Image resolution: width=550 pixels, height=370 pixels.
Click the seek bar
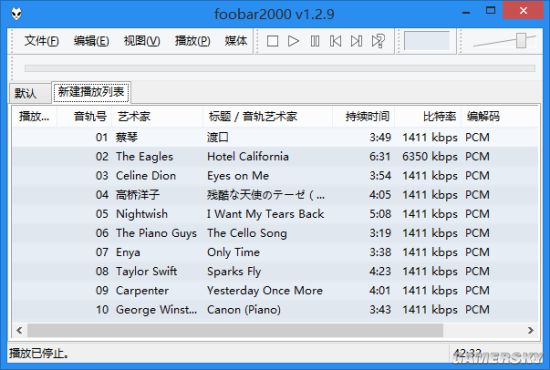click(280, 68)
